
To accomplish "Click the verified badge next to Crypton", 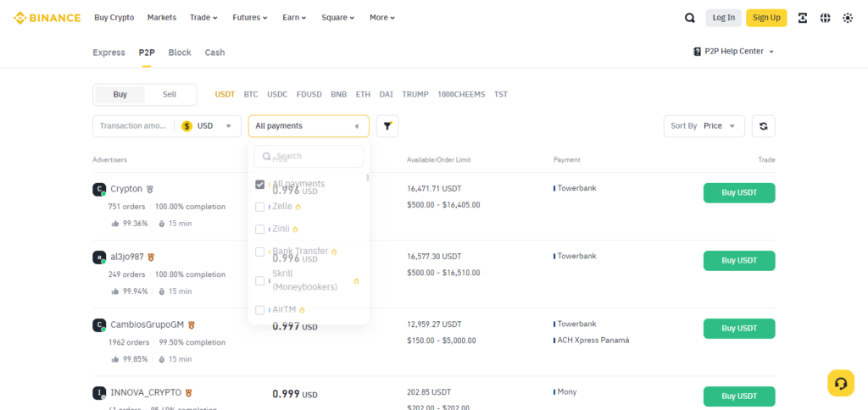I will coord(149,189).
